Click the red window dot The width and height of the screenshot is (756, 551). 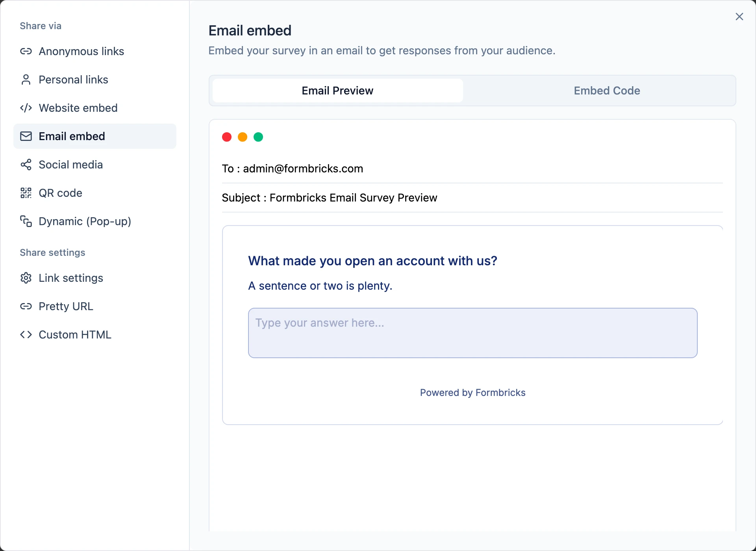[227, 137]
